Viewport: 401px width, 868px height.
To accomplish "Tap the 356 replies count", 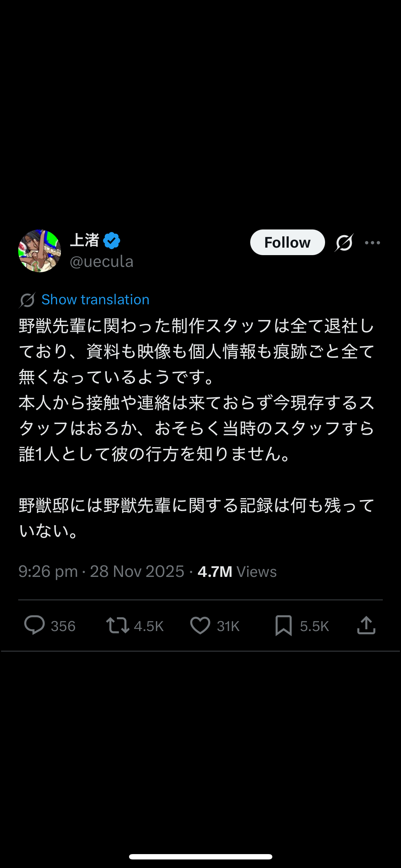I will [63, 626].
